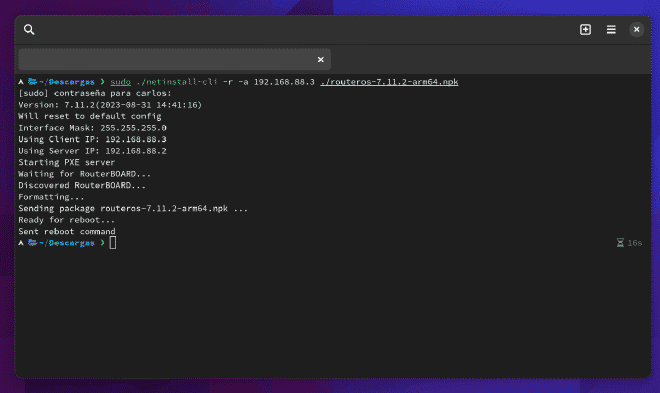Click the 'Sent reboot command' line
Viewport: 660px width, 393px height.
click(67, 231)
